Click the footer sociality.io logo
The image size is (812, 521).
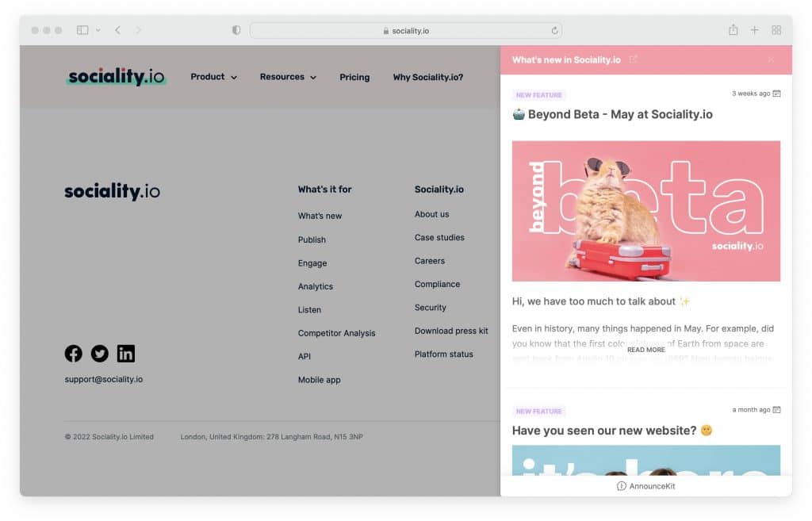pyautogui.click(x=113, y=191)
